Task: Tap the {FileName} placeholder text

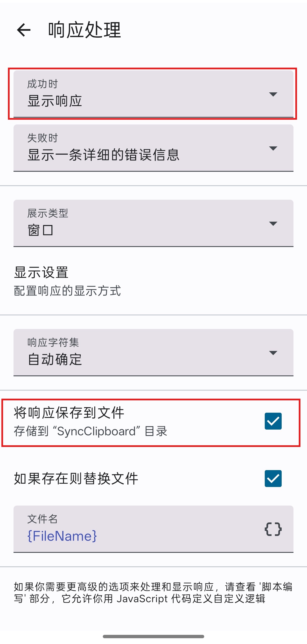Action: [x=62, y=536]
